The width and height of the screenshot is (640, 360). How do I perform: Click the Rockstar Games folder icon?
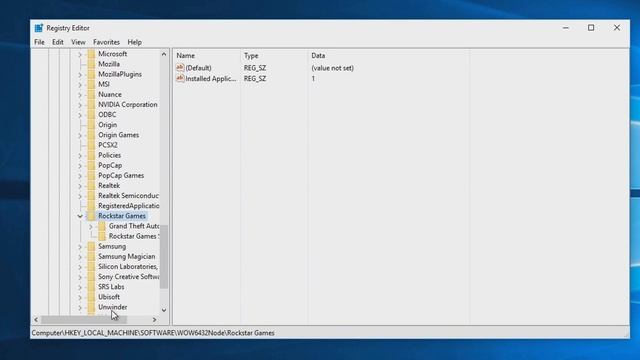click(91, 216)
